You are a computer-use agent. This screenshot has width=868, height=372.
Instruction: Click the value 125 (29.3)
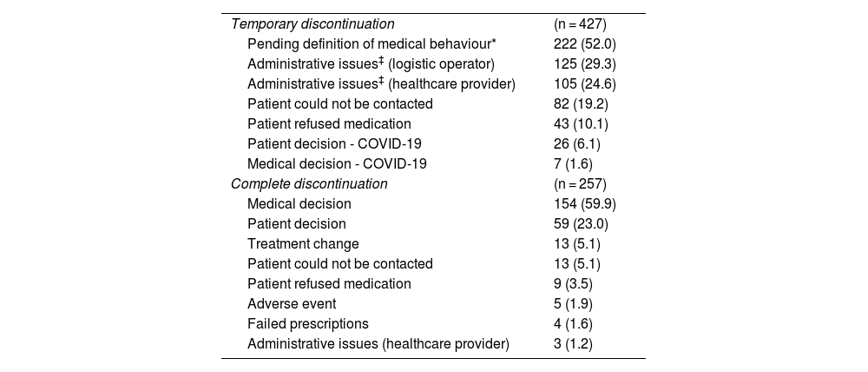click(584, 64)
